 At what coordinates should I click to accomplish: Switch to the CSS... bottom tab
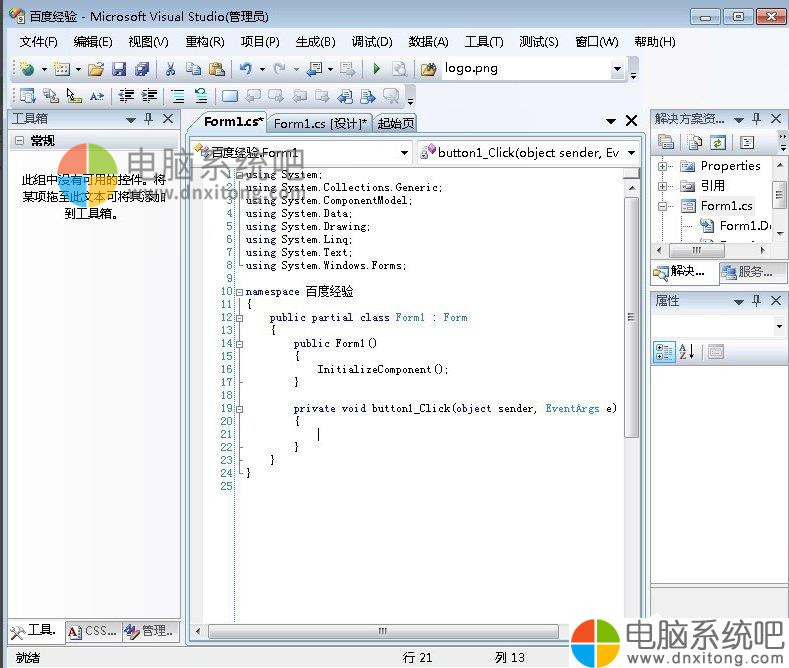[93, 631]
